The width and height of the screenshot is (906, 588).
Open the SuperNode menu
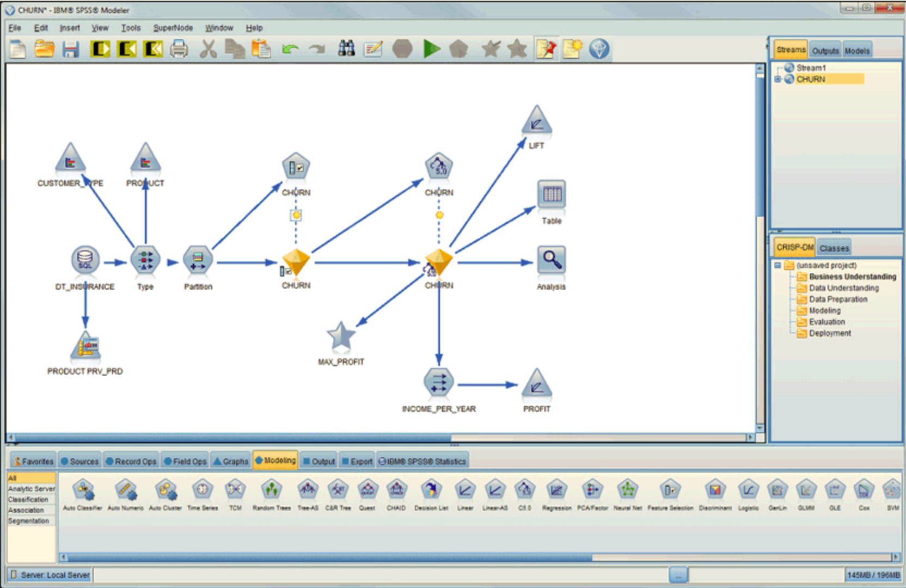click(x=173, y=28)
